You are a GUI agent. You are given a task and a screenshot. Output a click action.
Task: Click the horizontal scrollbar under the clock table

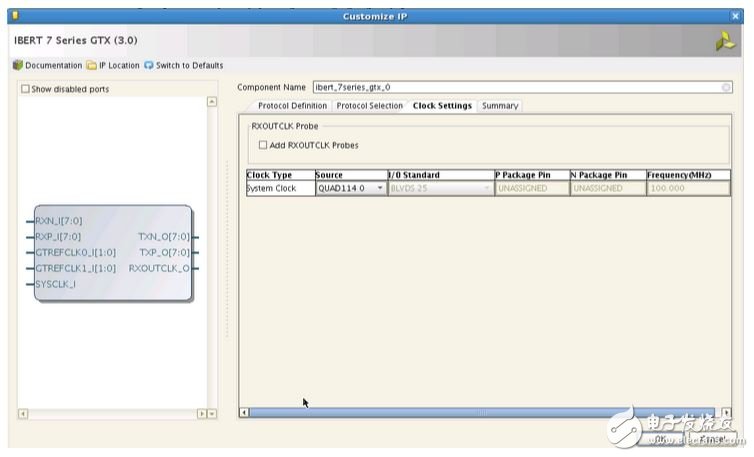pos(480,412)
